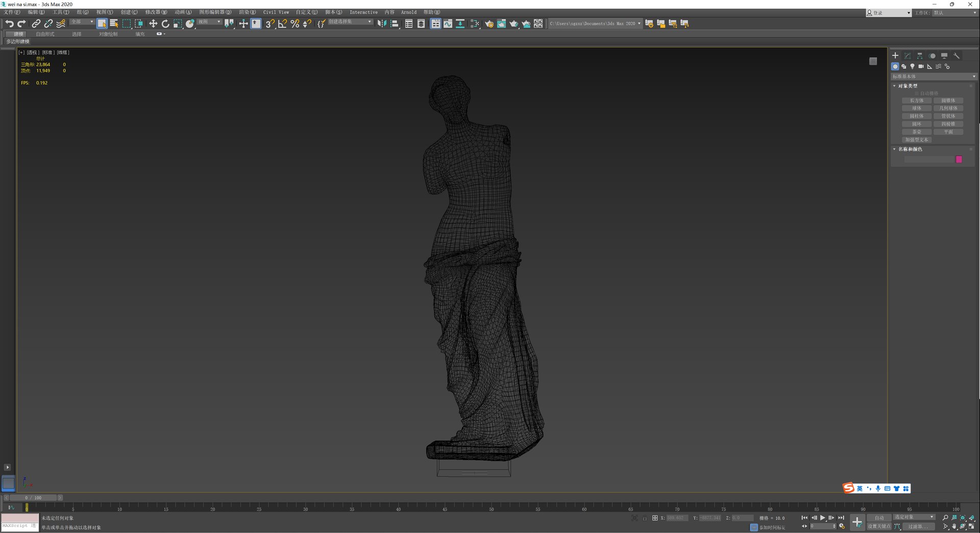Screen dimensions: 980x533
Task: Open Render Setup teapot icon
Action: (489, 23)
